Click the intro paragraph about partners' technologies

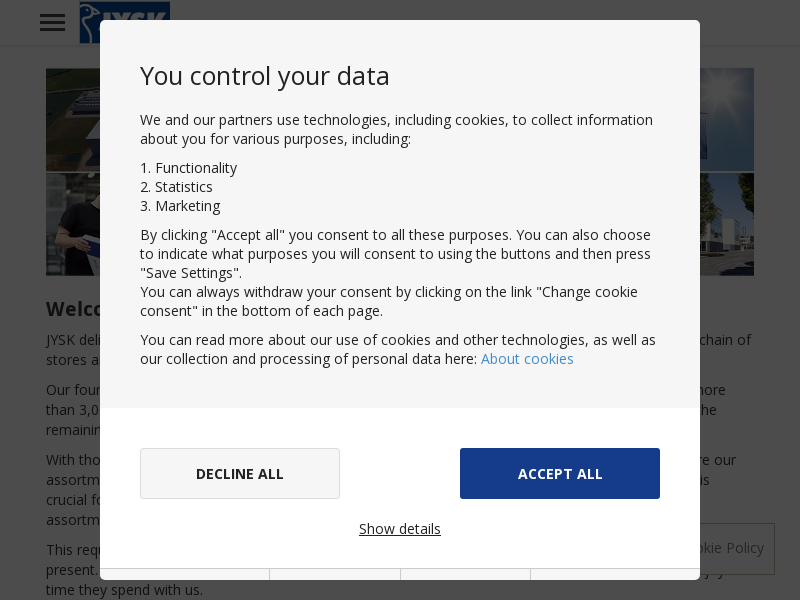click(x=396, y=130)
